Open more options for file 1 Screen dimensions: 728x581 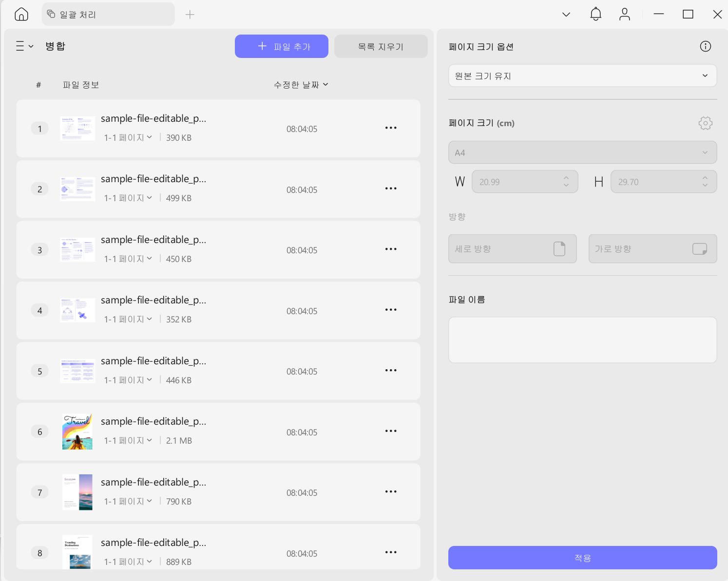tap(391, 128)
